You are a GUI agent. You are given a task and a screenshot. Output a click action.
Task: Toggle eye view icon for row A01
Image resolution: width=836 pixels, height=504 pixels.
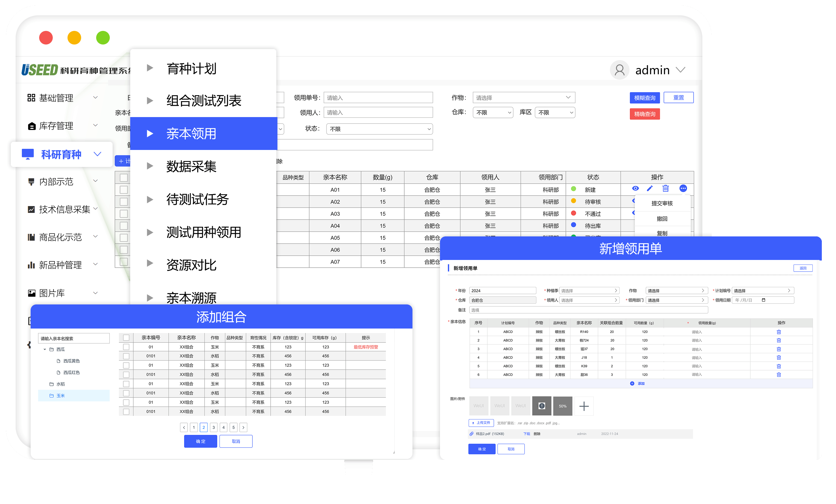[x=635, y=189]
